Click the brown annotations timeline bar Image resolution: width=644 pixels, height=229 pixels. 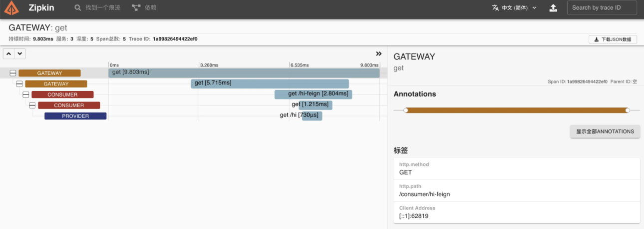click(517, 110)
